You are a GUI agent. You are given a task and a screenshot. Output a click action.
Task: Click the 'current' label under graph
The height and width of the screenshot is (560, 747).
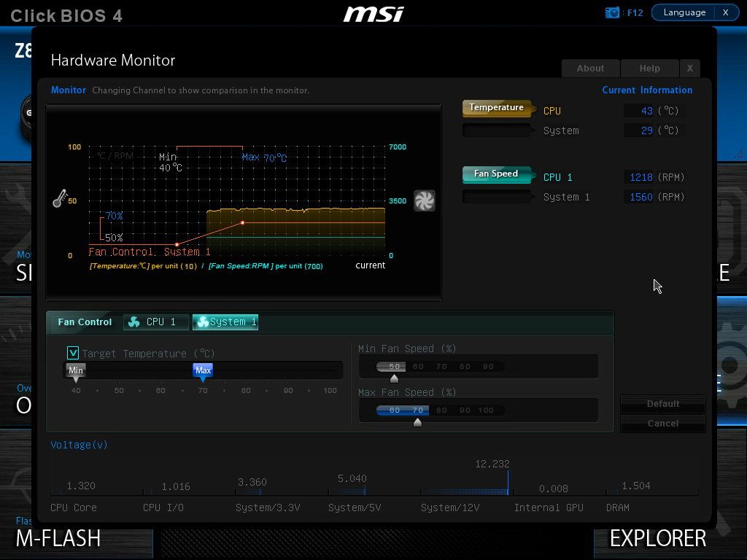click(370, 265)
